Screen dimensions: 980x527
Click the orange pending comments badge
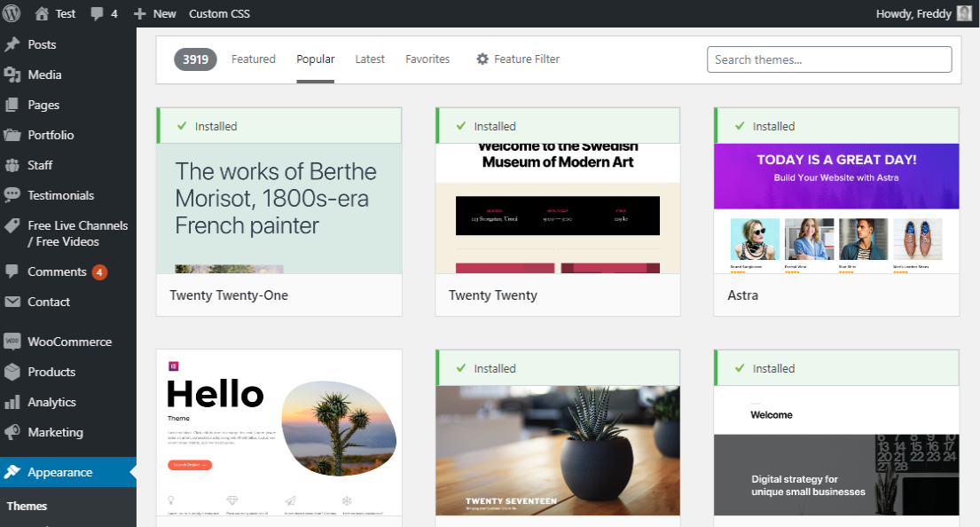coord(99,272)
